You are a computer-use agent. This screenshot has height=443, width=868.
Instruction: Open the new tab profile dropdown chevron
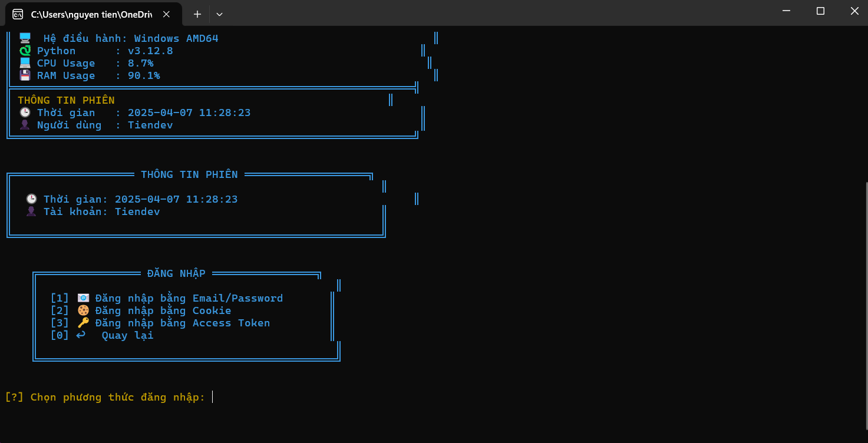[x=219, y=14]
